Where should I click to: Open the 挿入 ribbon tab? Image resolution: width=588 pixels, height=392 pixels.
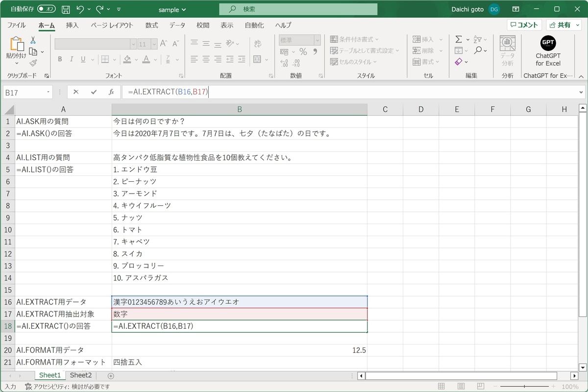click(72, 25)
